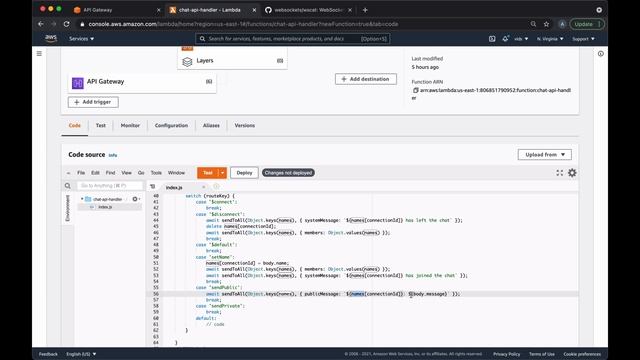Open editor preferences gear
The height and width of the screenshot is (360, 640).
[x=572, y=173]
